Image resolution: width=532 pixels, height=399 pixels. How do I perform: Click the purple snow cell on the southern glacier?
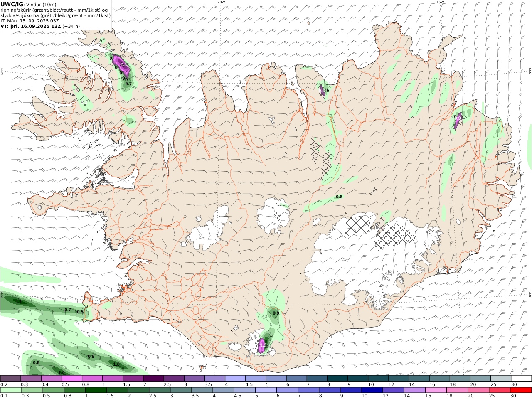pyautogui.click(x=262, y=345)
